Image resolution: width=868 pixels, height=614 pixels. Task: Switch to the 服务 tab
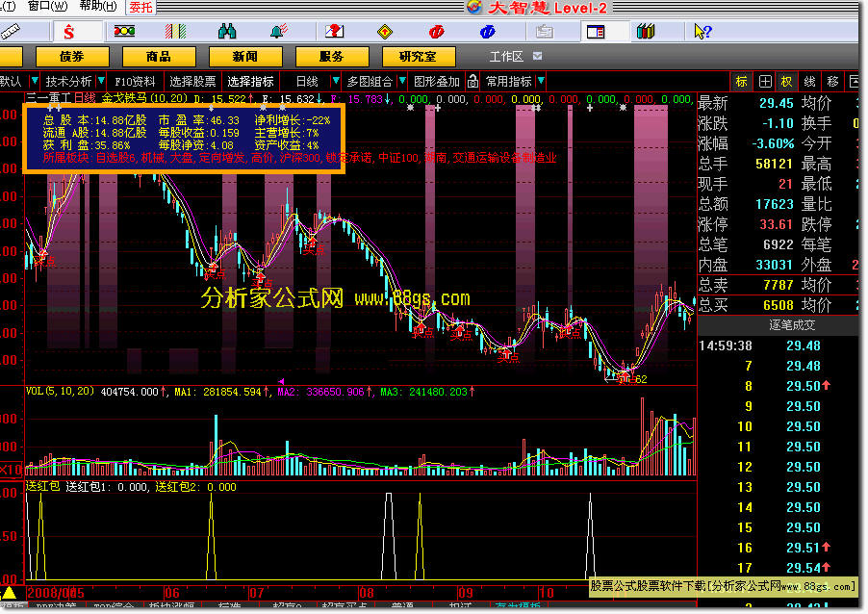[332, 57]
